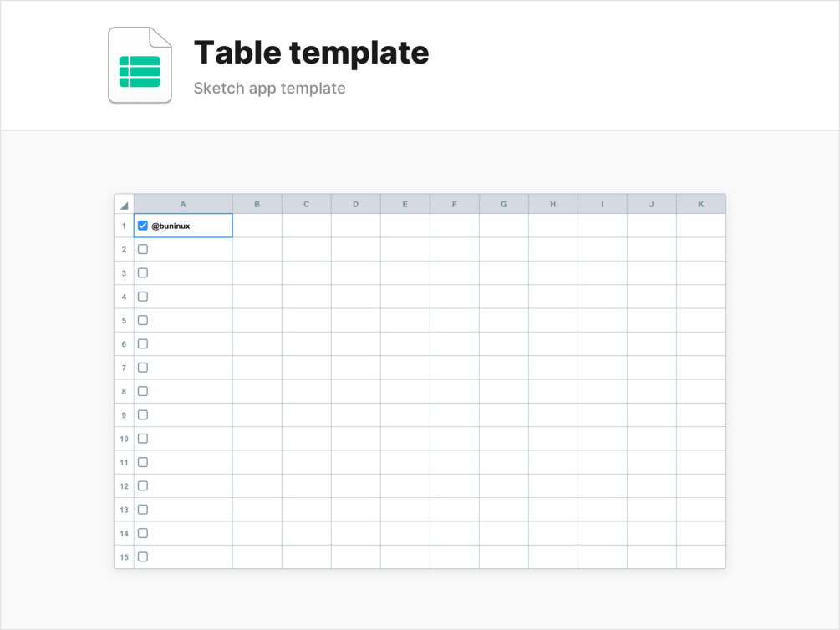Click column G header
840x630 pixels.
click(503, 204)
